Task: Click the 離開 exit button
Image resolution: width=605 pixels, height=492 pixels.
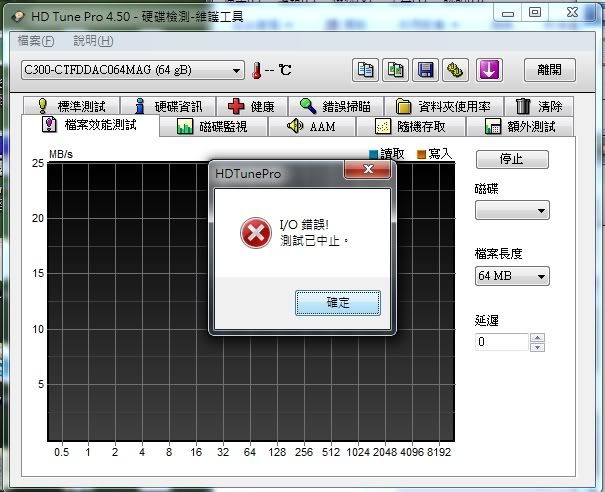Action: click(x=550, y=70)
